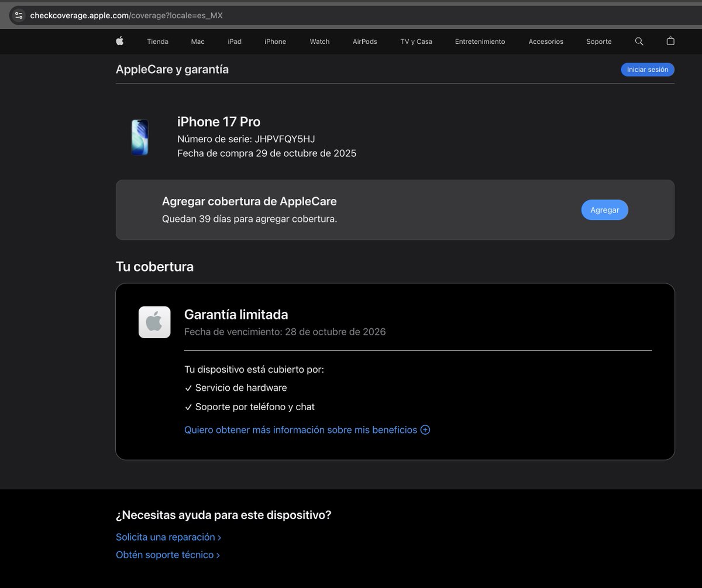This screenshot has width=702, height=588.
Task: Open the Mac menu
Action: [198, 42]
